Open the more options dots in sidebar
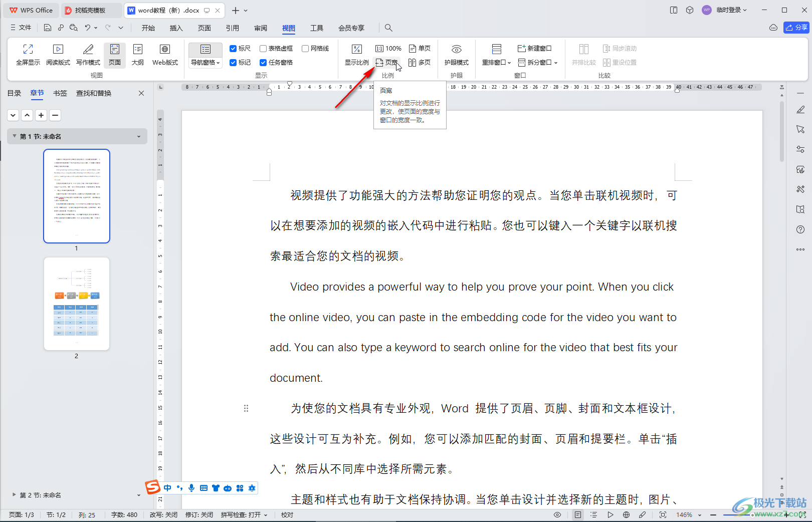 tap(800, 249)
